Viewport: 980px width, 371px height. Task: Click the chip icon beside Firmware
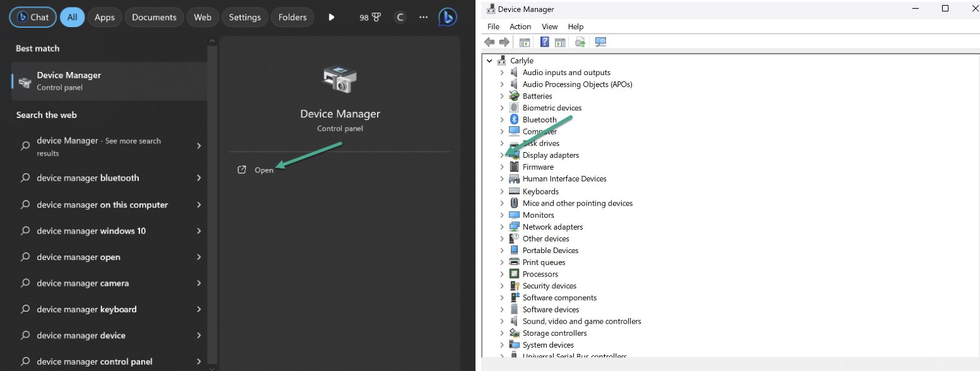click(x=514, y=167)
